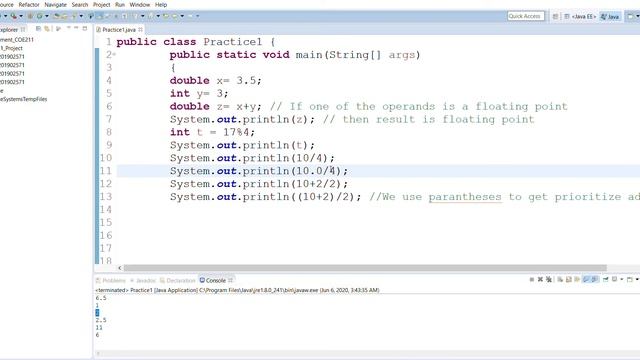The width and height of the screenshot is (640, 360).
Task: Click the underlined word 'parantheses' in comment
Action: point(465,197)
